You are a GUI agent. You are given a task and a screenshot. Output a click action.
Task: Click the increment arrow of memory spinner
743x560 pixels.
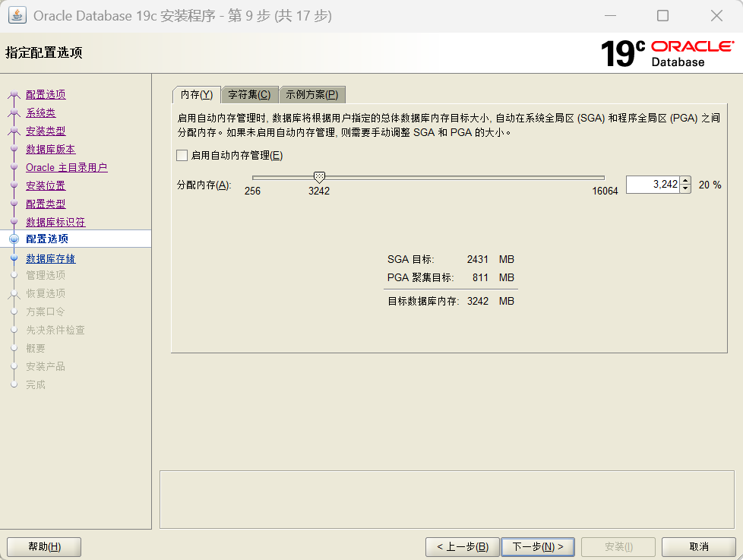point(685,181)
